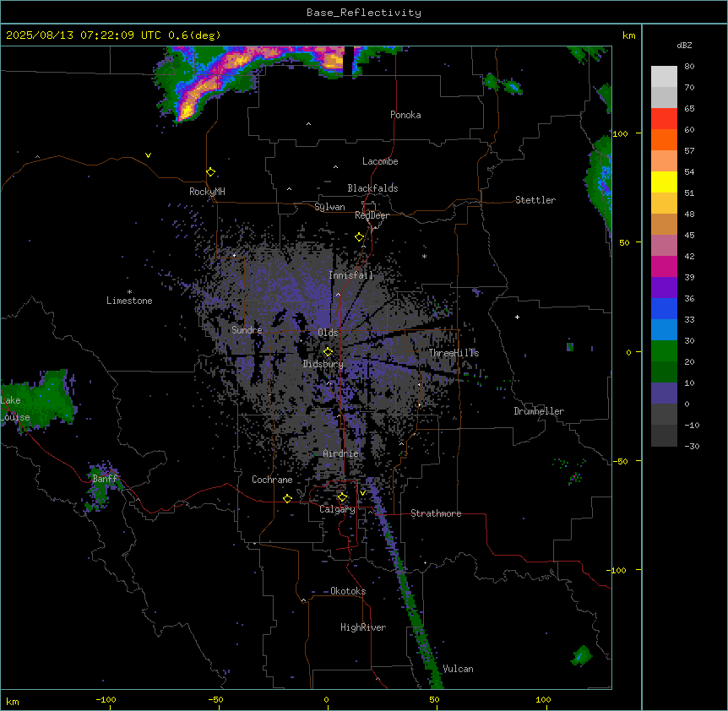Click the asterisk marker above Limestone
Viewport: 728px width, 711px height.
(x=129, y=292)
